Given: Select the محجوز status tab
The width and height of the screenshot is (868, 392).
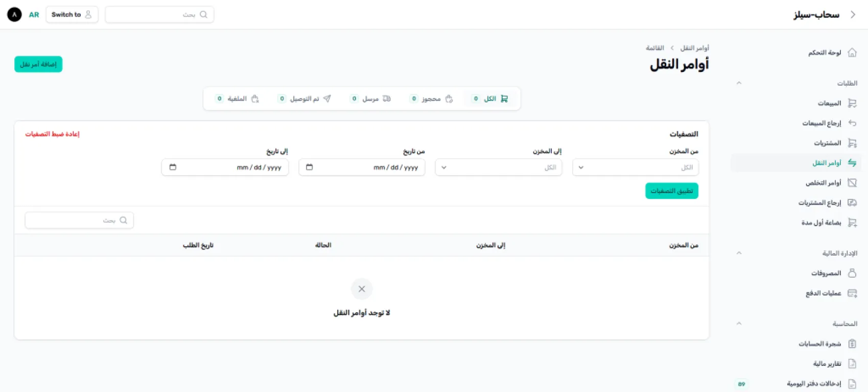Looking at the screenshot, I should (x=431, y=99).
